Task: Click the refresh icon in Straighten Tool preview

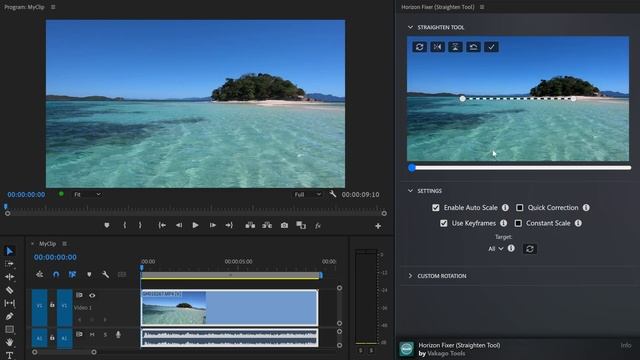Action: click(419, 47)
